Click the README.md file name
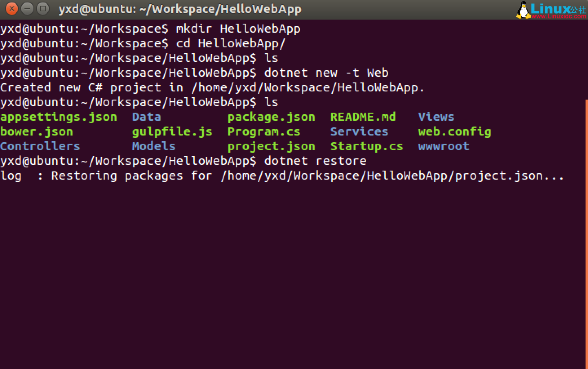 (x=363, y=117)
